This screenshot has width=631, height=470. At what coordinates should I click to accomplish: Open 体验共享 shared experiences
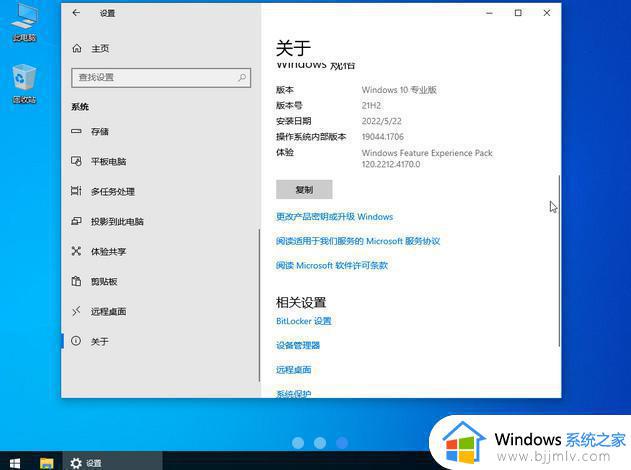pyautogui.click(x=108, y=251)
